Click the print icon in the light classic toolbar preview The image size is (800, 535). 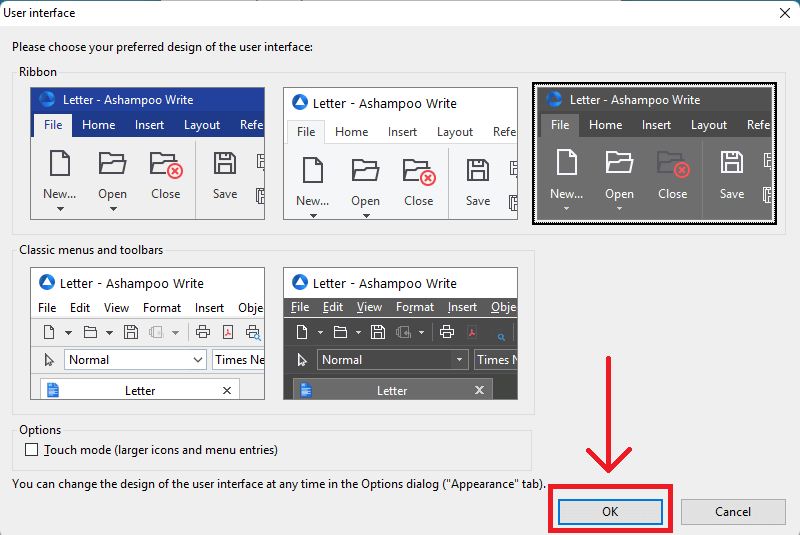tap(202, 333)
